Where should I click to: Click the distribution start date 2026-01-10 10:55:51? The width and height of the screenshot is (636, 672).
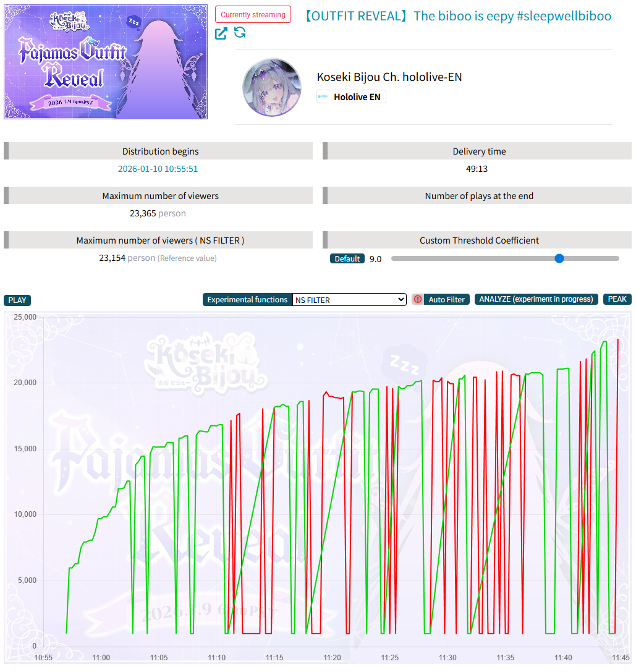tap(158, 169)
